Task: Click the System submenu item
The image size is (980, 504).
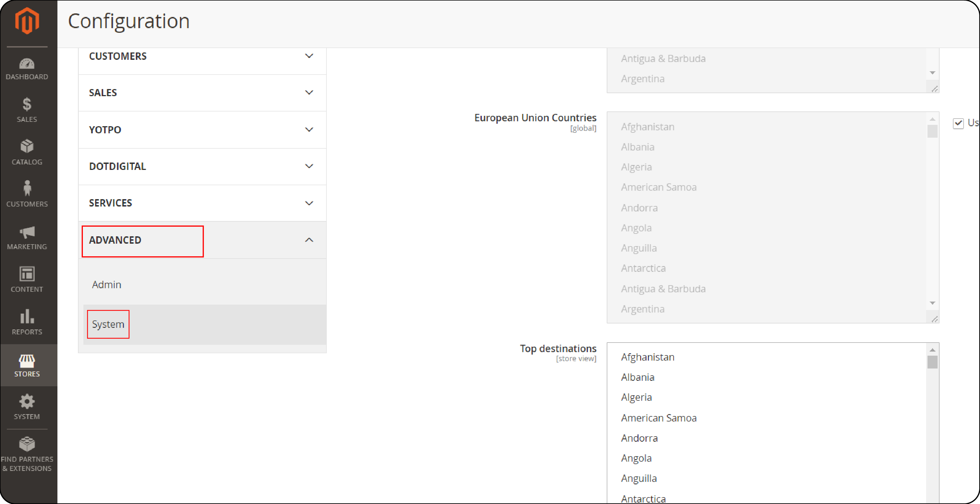Action: click(108, 324)
